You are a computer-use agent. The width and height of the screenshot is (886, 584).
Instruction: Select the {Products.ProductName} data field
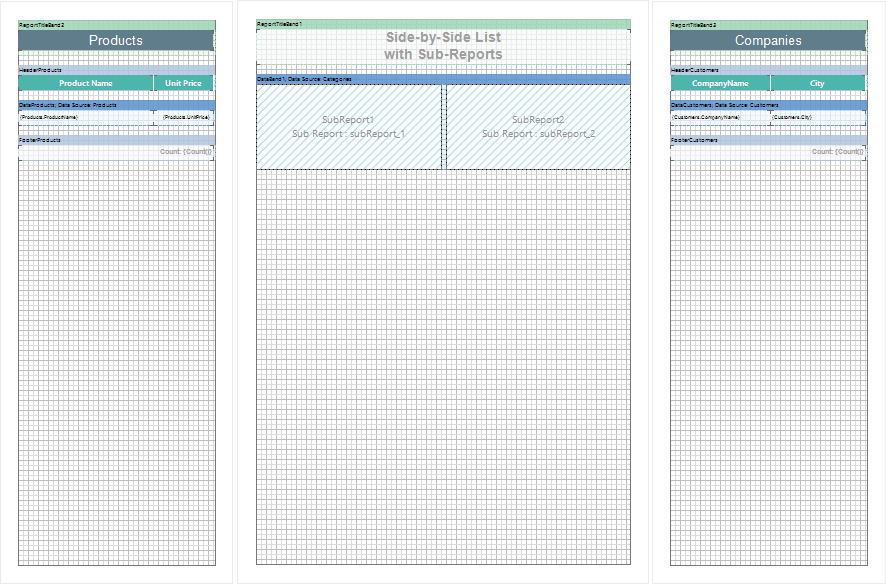85,117
